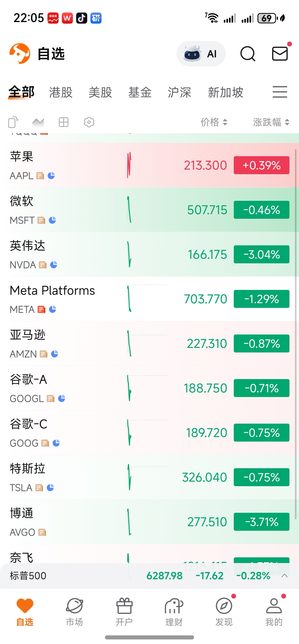Switch to mini chart view icon
299x644 pixels.
(38, 122)
